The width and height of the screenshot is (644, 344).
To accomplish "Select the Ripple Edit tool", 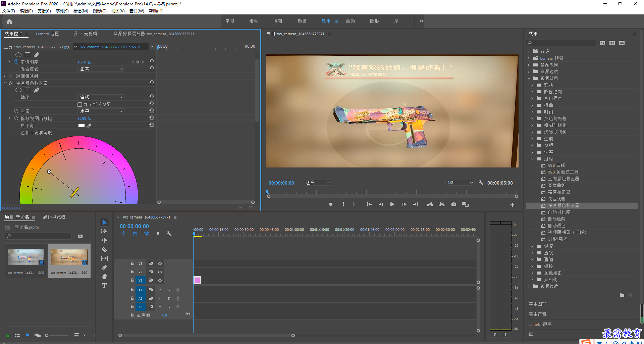I will [104, 240].
